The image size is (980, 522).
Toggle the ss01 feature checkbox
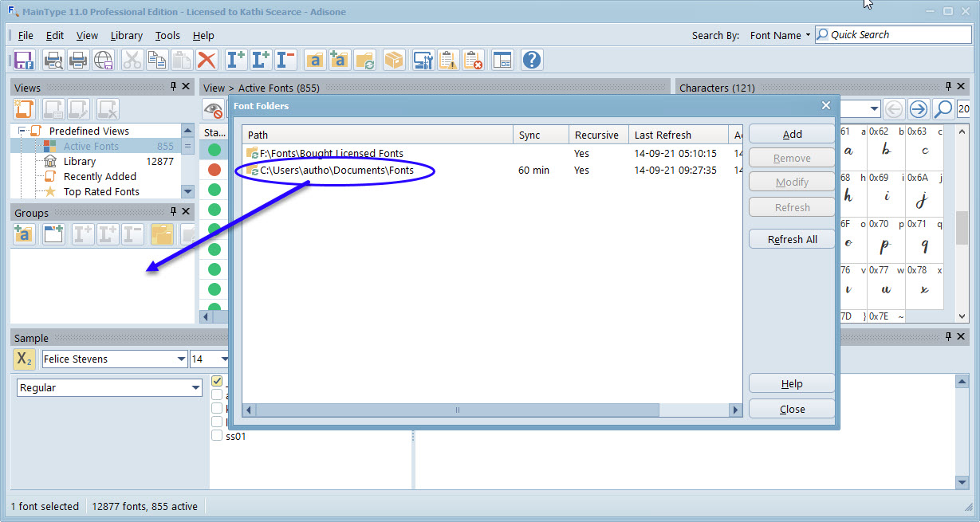(x=216, y=436)
